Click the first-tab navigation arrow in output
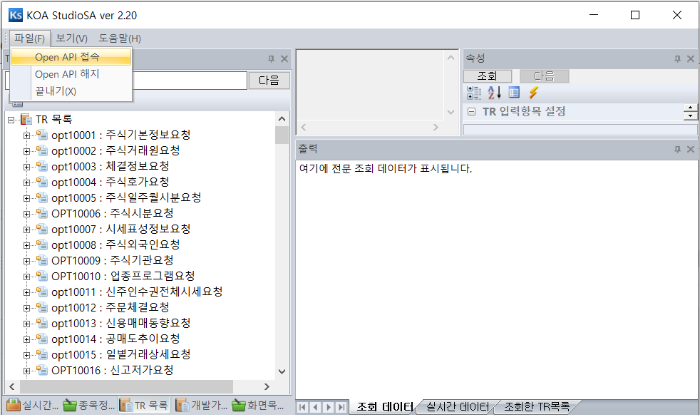The height and width of the screenshot is (415, 700). [x=302, y=407]
